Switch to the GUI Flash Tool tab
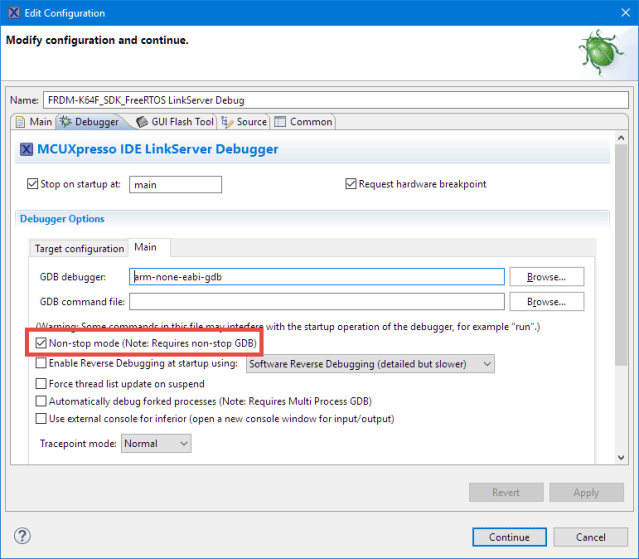The height and width of the screenshot is (559, 639). coord(175,122)
